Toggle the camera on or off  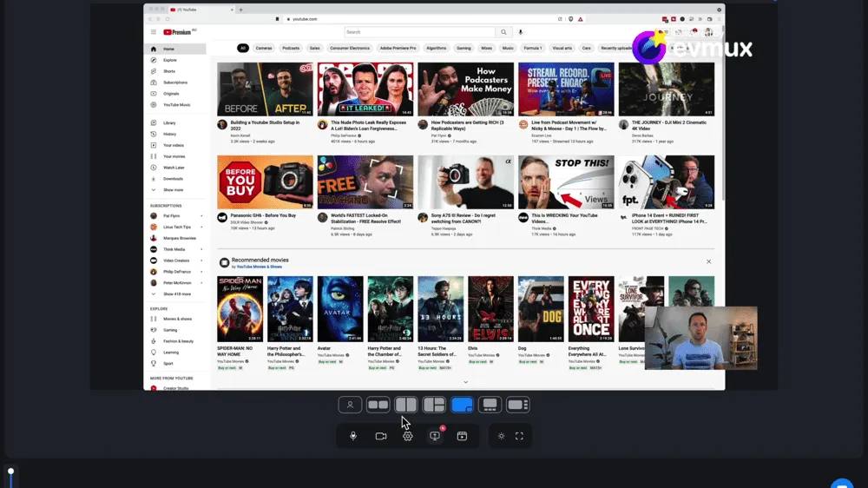(x=380, y=436)
